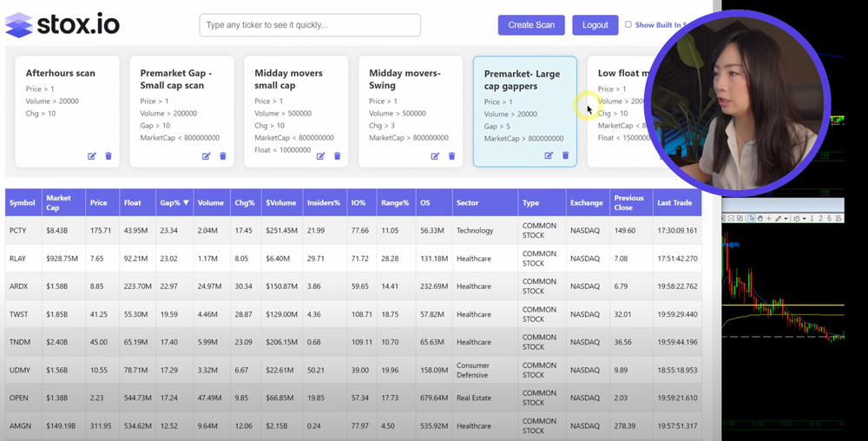Click the ARDX symbol cell

pos(23,286)
